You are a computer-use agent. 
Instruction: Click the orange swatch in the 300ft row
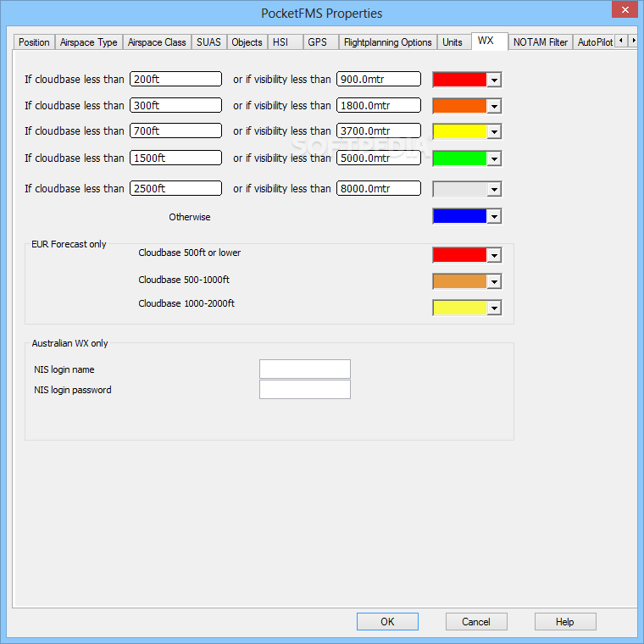pyautogui.click(x=459, y=106)
